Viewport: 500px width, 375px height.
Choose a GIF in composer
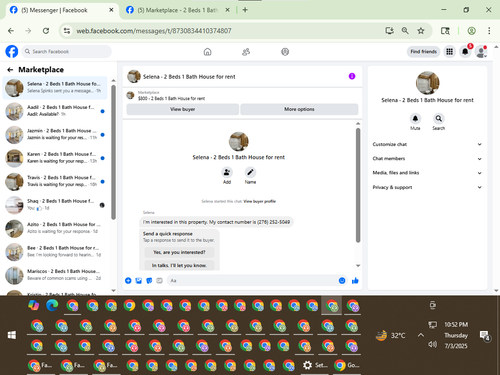159,281
